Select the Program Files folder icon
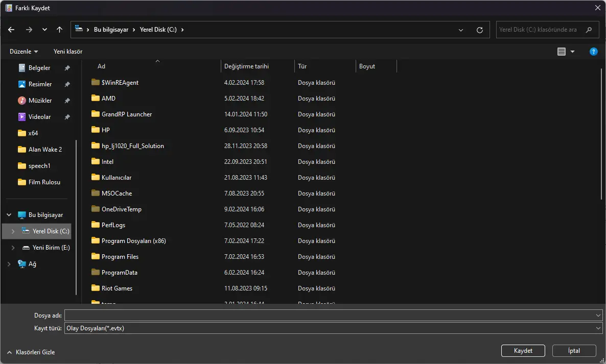The height and width of the screenshot is (364, 606). pyautogui.click(x=96, y=256)
